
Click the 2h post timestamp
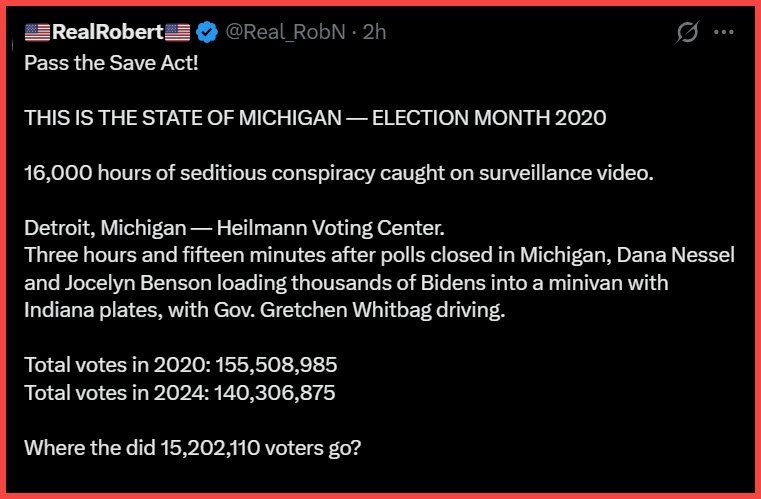(374, 32)
